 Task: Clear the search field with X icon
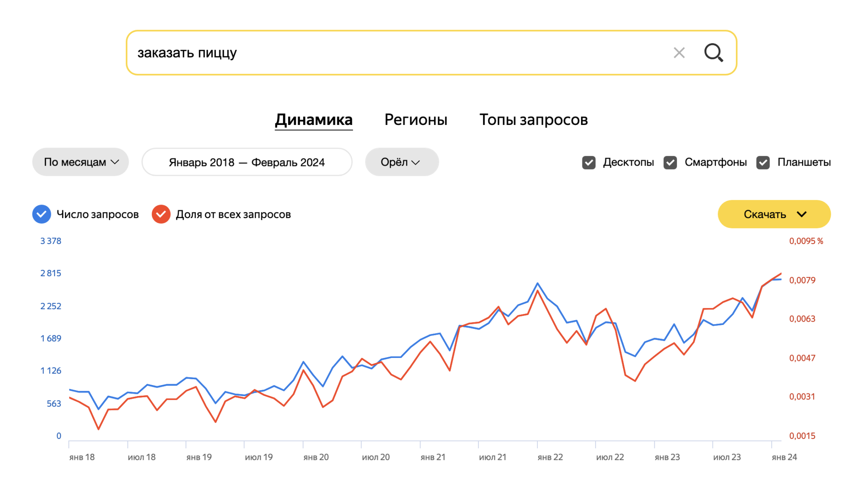coord(679,53)
